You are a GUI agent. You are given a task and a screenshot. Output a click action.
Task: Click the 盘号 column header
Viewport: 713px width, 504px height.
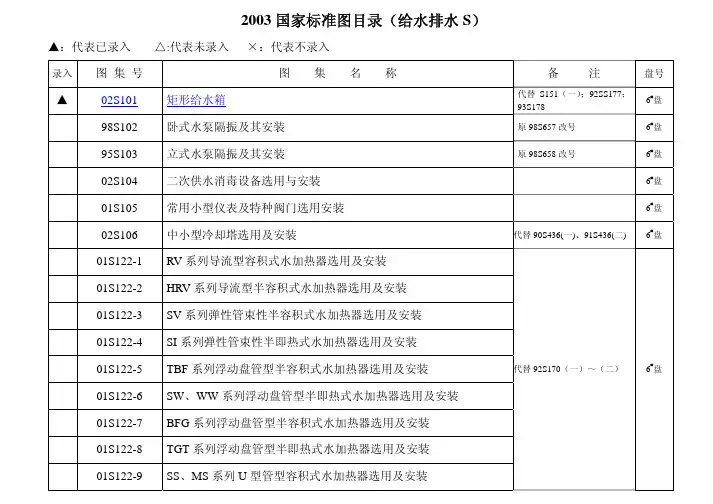654,74
